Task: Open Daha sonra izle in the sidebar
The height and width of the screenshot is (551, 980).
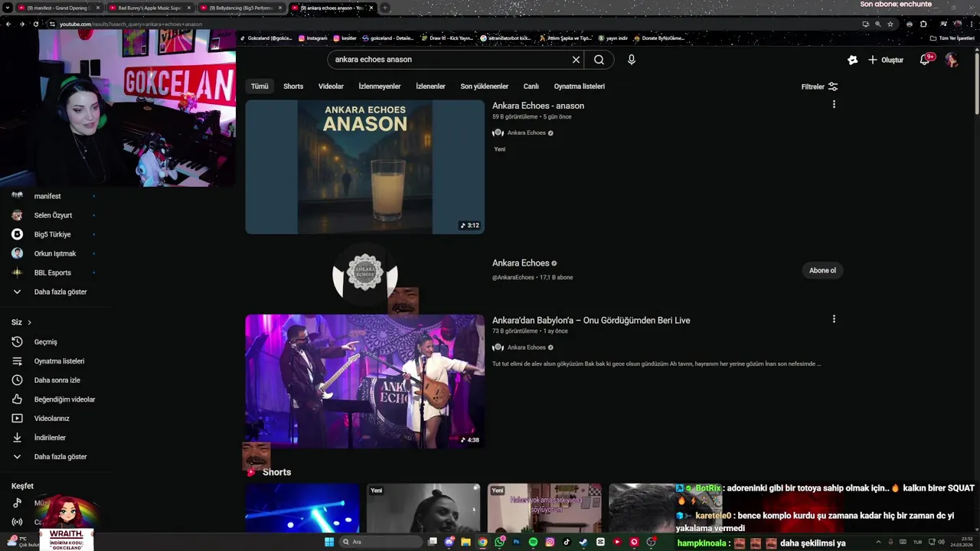Action: click(55, 380)
